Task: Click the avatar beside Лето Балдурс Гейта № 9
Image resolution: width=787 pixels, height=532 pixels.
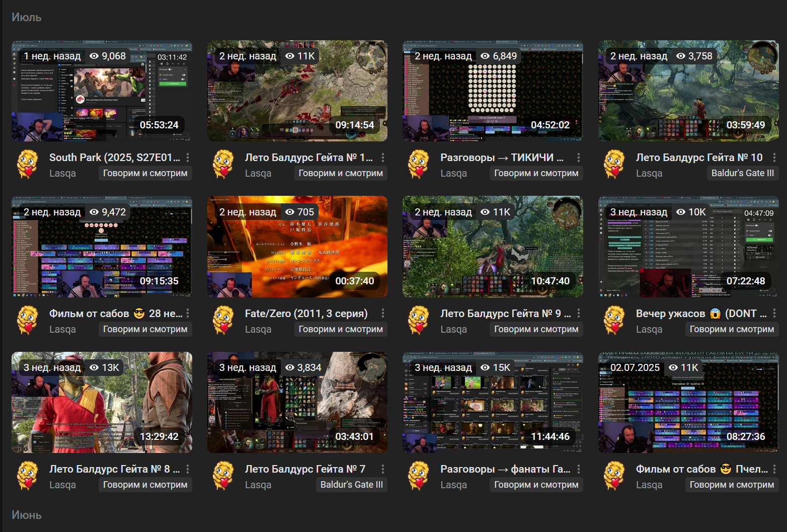Action: (x=419, y=321)
